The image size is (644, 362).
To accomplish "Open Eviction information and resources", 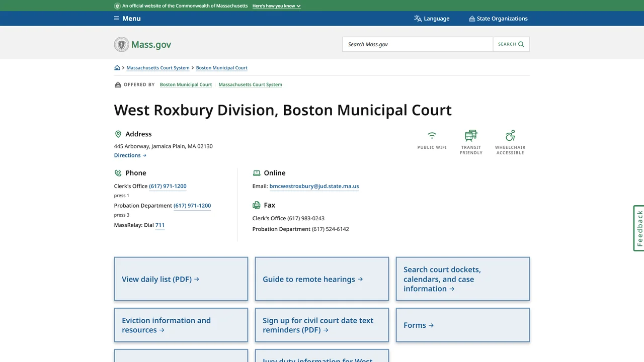I will click(181, 325).
